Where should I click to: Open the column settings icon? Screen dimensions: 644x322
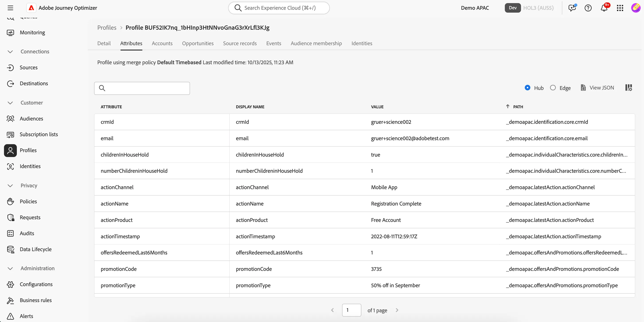tap(628, 88)
